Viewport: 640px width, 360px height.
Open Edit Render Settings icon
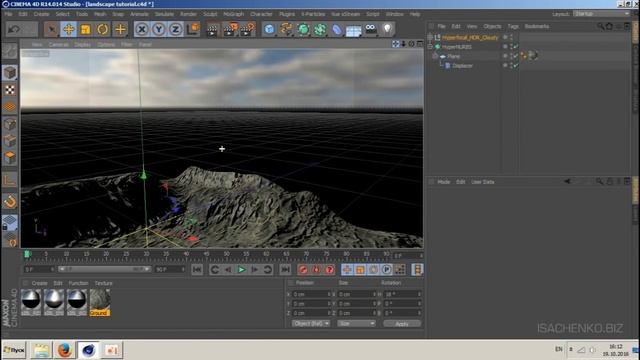[x=247, y=29]
